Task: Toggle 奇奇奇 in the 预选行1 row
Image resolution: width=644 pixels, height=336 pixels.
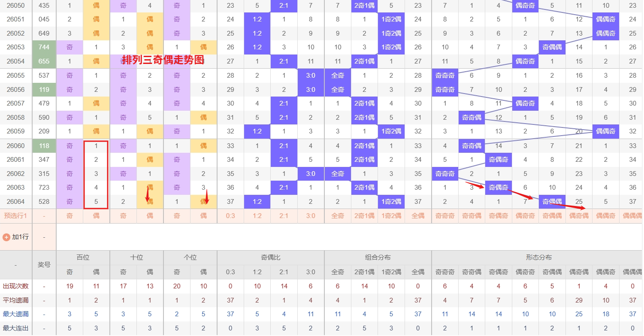Action: click(x=445, y=216)
